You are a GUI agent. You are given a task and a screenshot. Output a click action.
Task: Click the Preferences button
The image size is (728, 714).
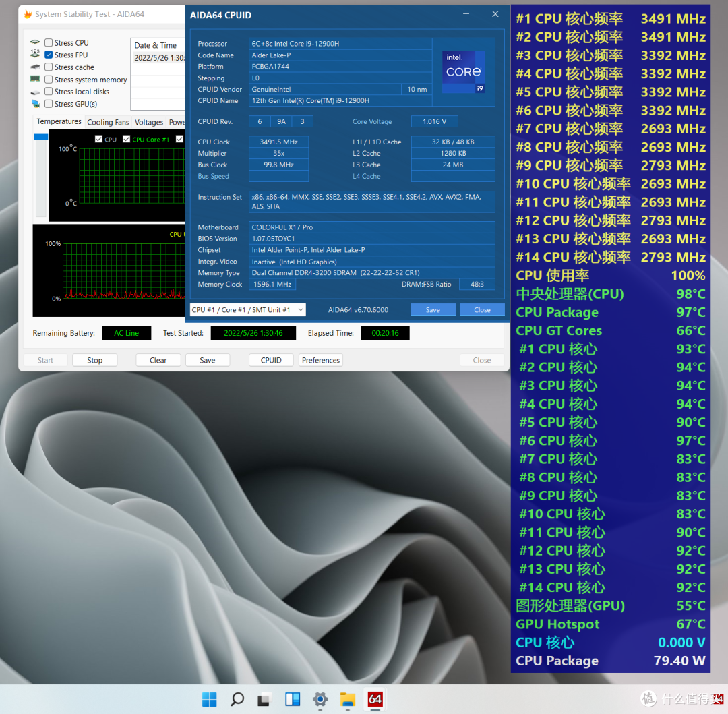click(x=320, y=360)
